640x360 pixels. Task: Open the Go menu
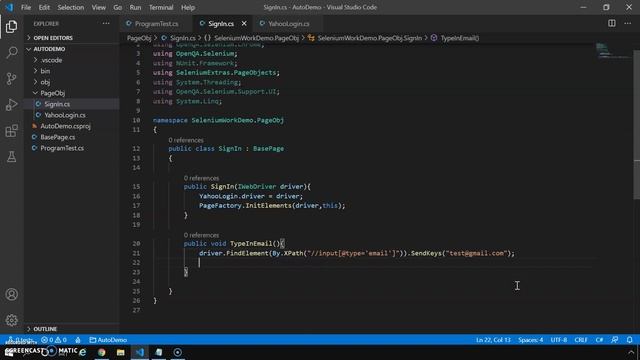pos(118,7)
